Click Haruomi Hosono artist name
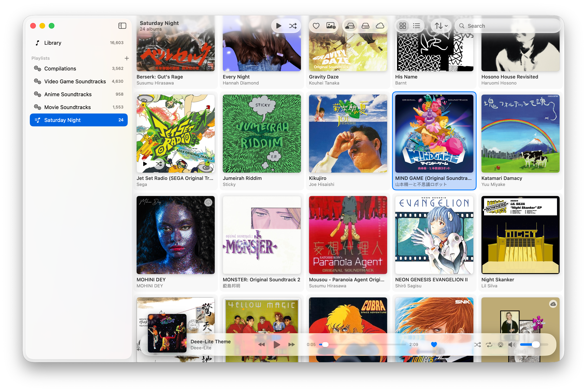The width and height of the screenshot is (587, 392). pos(499,83)
